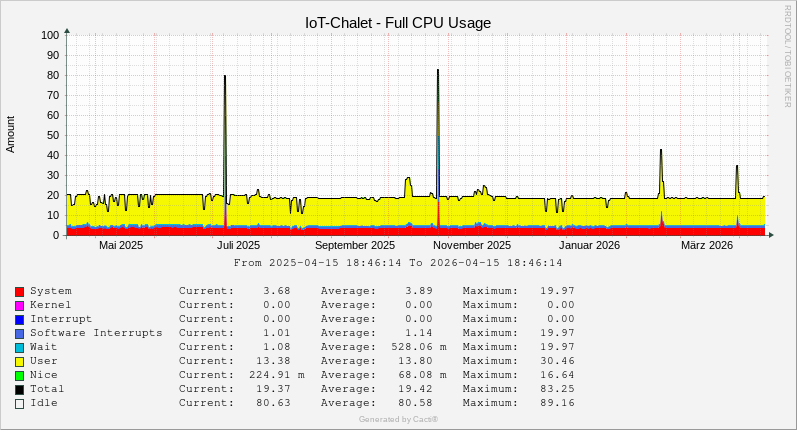Image resolution: width=797 pixels, height=430 pixels.
Task: Select the September 2025 axis label
Action: (x=355, y=245)
